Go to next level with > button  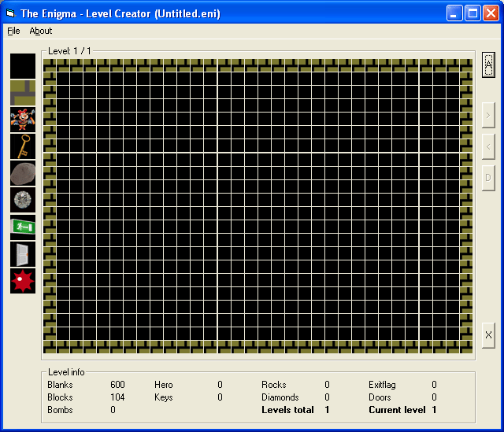point(488,116)
